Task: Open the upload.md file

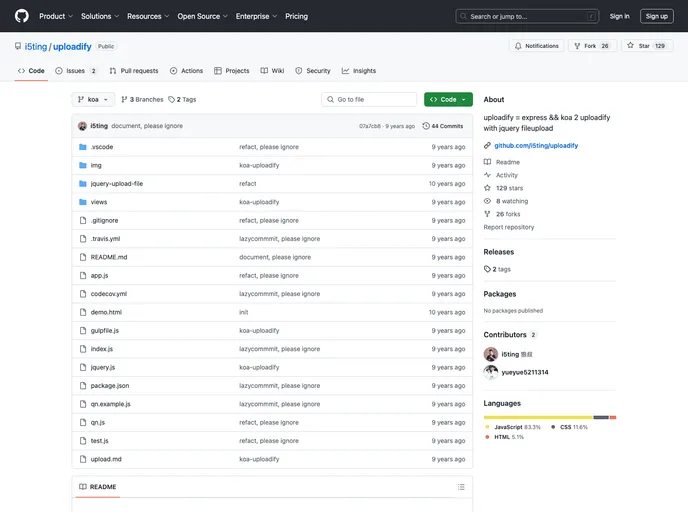Action: (x=106, y=459)
